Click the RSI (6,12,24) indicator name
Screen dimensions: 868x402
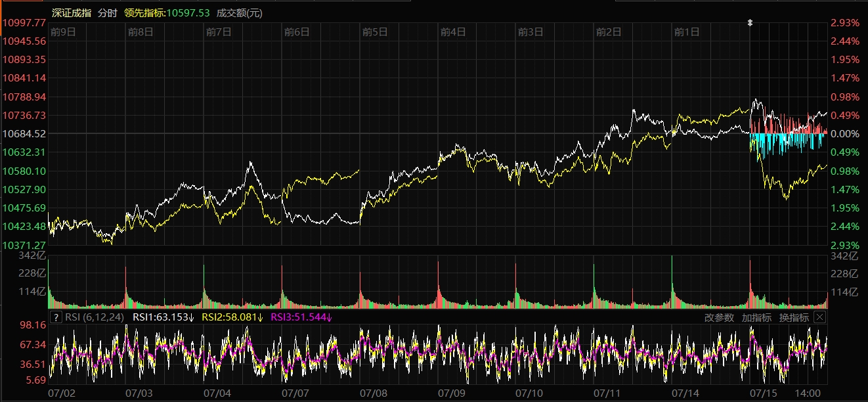(x=94, y=318)
